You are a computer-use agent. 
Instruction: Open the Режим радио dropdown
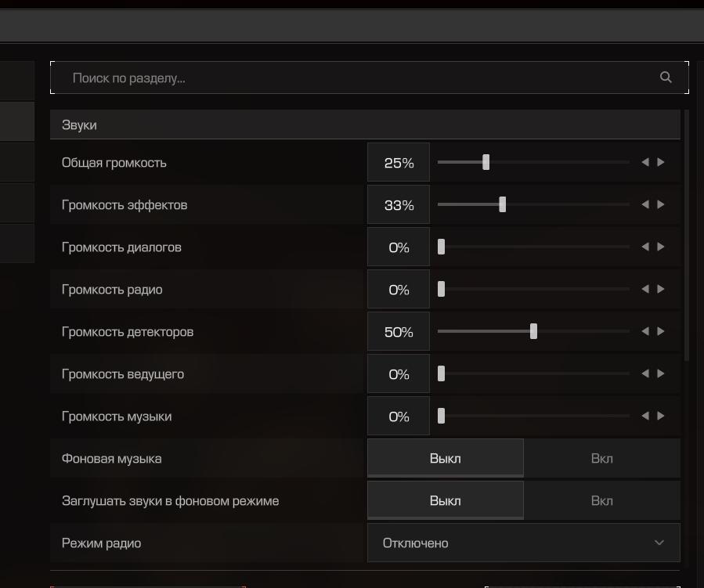coord(523,543)
